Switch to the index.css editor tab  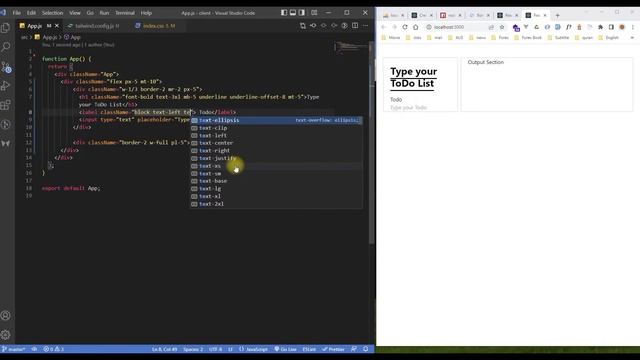pos(158,26)
